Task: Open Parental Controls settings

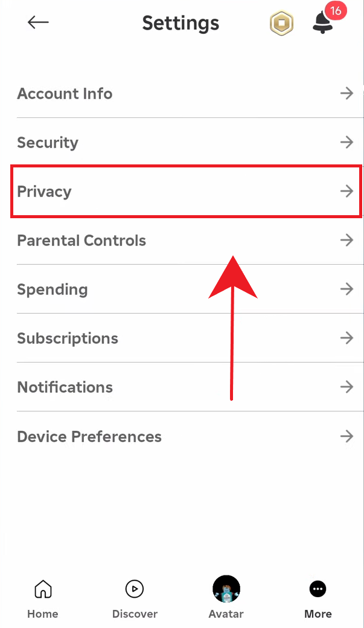Action: coord(81,241)
